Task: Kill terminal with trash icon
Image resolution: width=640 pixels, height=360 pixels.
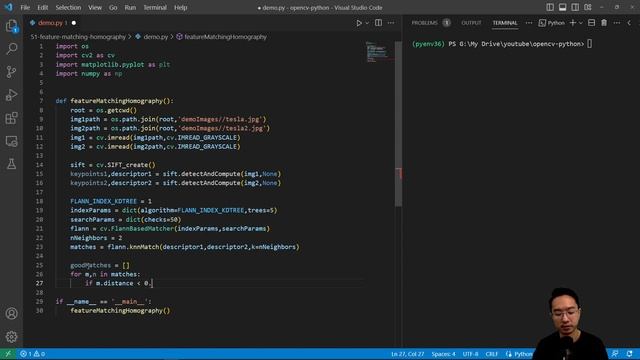Action: (604, 23)
